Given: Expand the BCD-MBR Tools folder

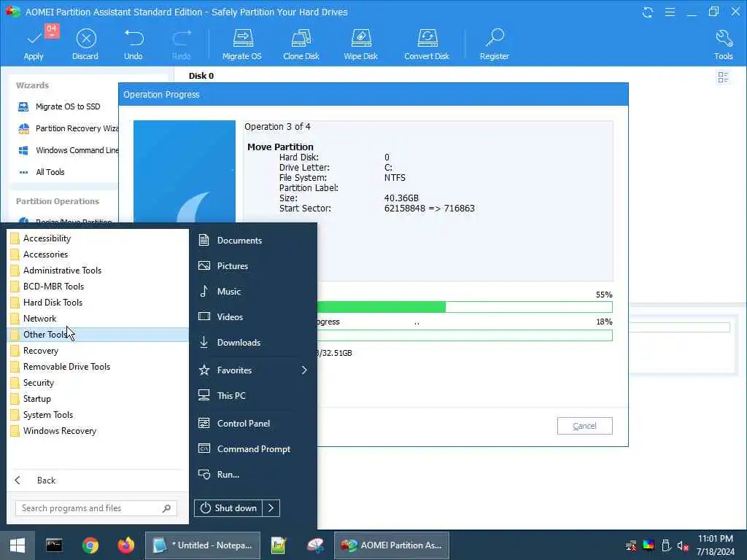Looking at the screenshot, I should click(98, 286).
